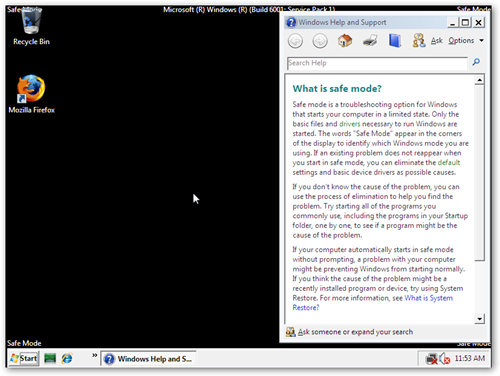The image size is (500, 376).
Task: Select the Mozilla Firefox desktop shortcut
Action: (31, 94)
